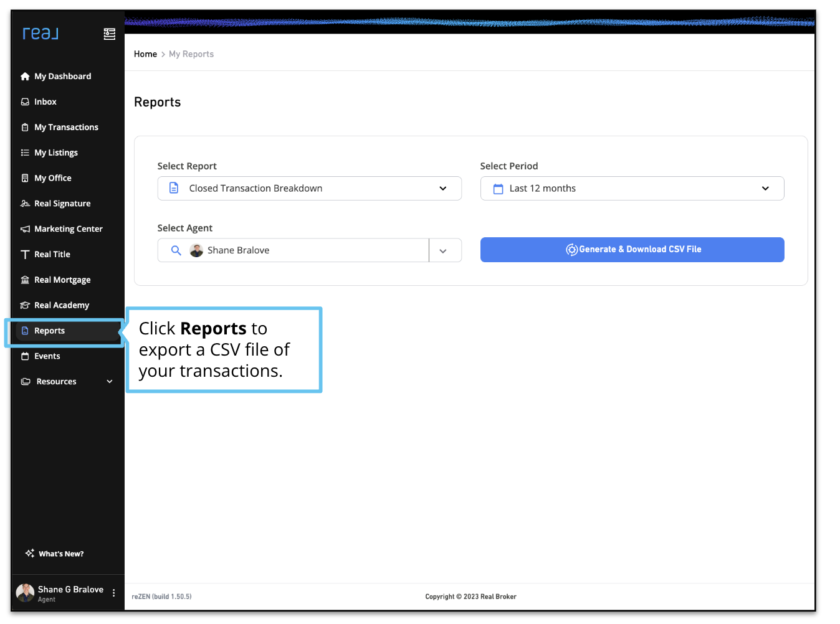Open What's New link
This screenshot has width=840, height=624.
click(x=61, y=554)
